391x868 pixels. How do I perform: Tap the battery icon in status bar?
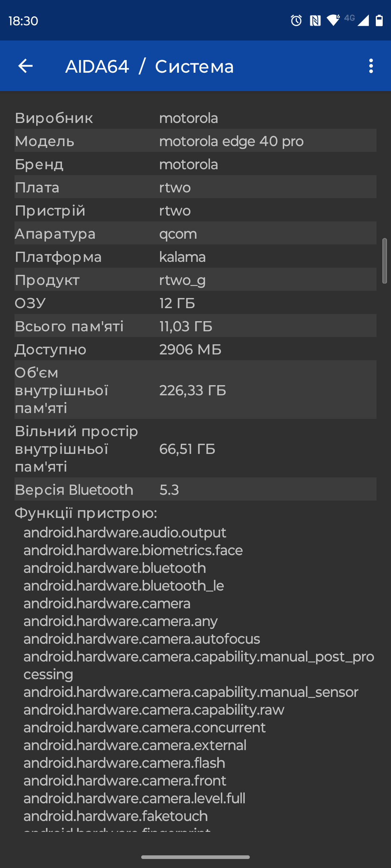pyautogui.click(x=379, y=21)
